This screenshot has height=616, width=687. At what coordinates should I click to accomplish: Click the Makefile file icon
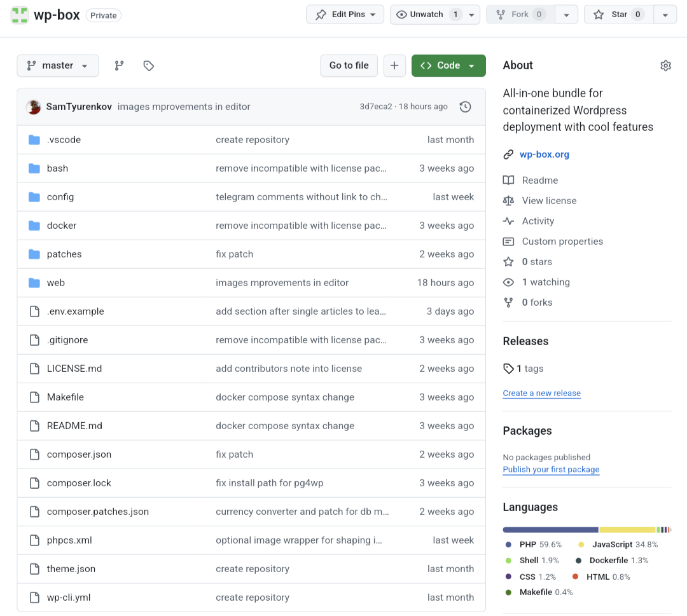pyautogui.click(x=34, y=397)
